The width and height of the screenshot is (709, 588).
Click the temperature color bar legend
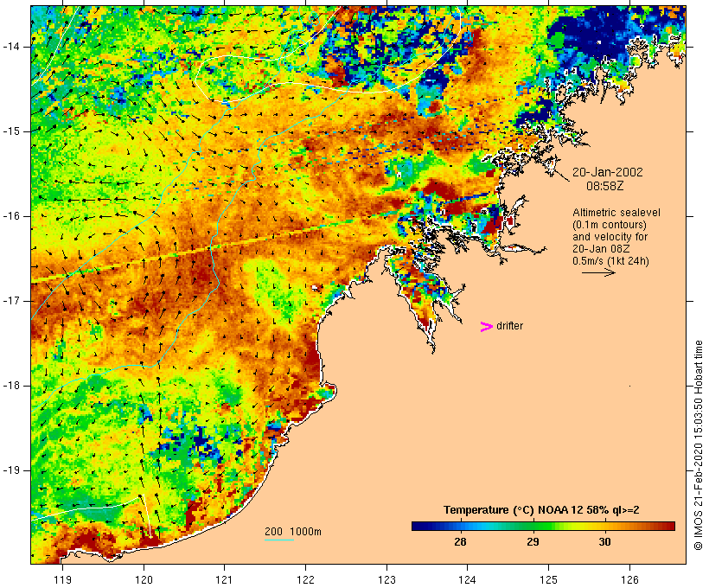pos(543,526)
